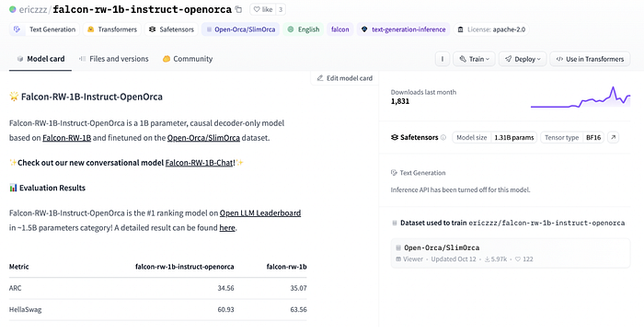The height and width of the screenshot is (333, 644).
Task: Click the Use in Transformers button
Action: [x=590, y=59]
